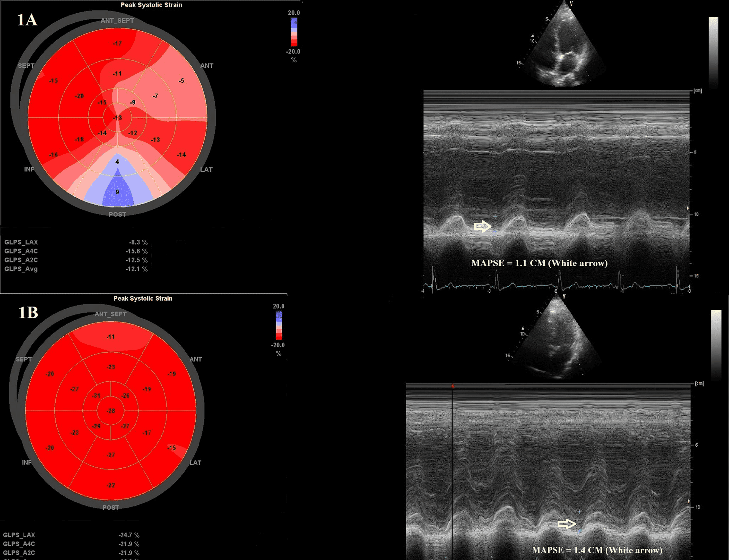Click the 1B strain color scale bar
This screenshot has height=560, width=729.
279,325
